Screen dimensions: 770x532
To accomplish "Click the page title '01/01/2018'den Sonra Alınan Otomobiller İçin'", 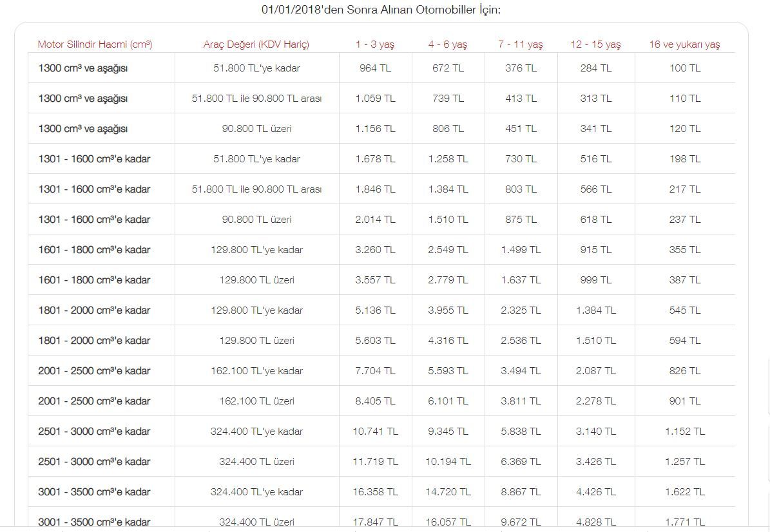I will tap(381, 10).
